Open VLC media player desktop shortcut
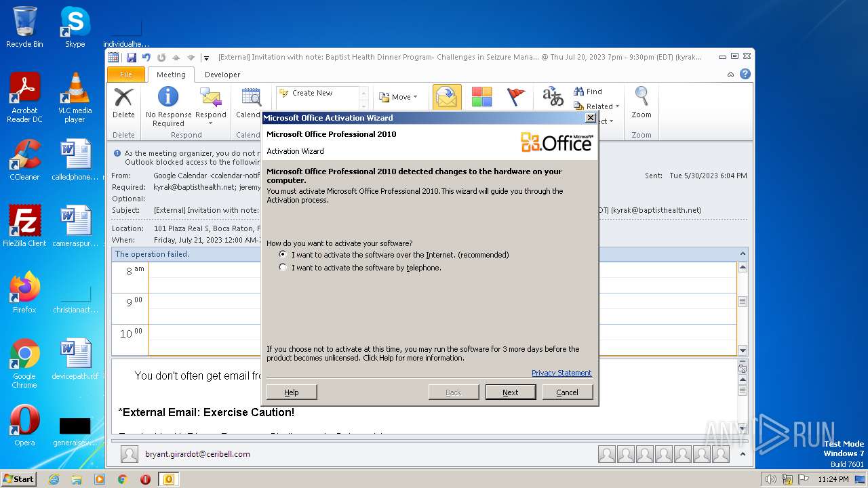This screenshot has width=868, height=488. click(x=75, y=98)
